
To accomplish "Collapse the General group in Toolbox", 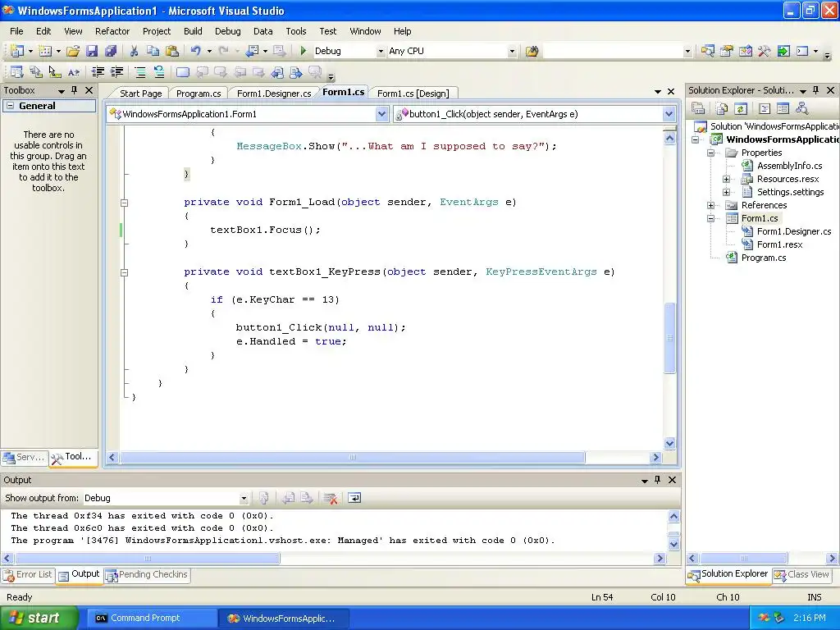I will (10, 106).
